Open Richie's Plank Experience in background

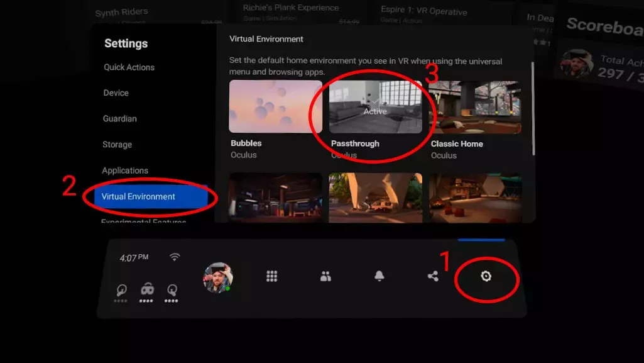pyautogui.click(x=291, y=8)
